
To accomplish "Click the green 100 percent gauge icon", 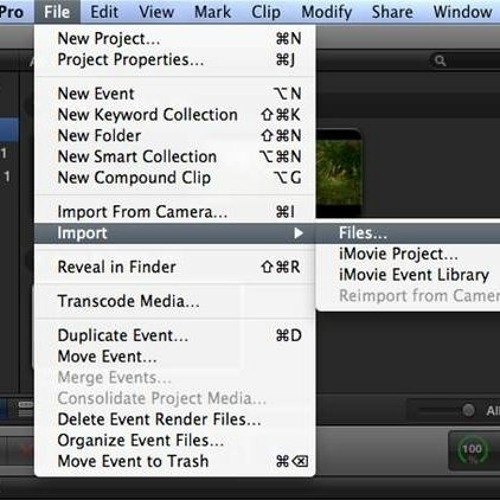I will click(x=472, y=450).
